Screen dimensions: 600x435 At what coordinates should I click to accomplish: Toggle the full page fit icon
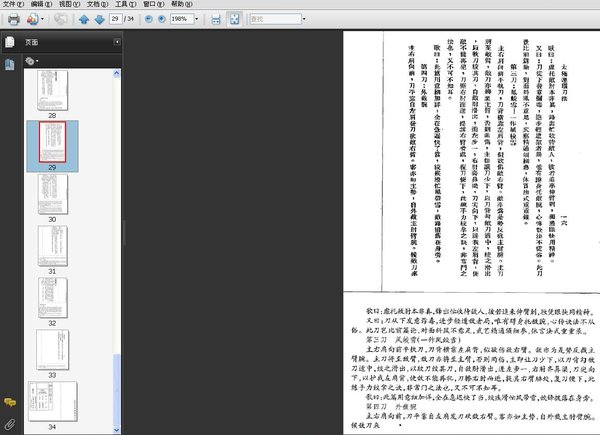tap(234, 19)
